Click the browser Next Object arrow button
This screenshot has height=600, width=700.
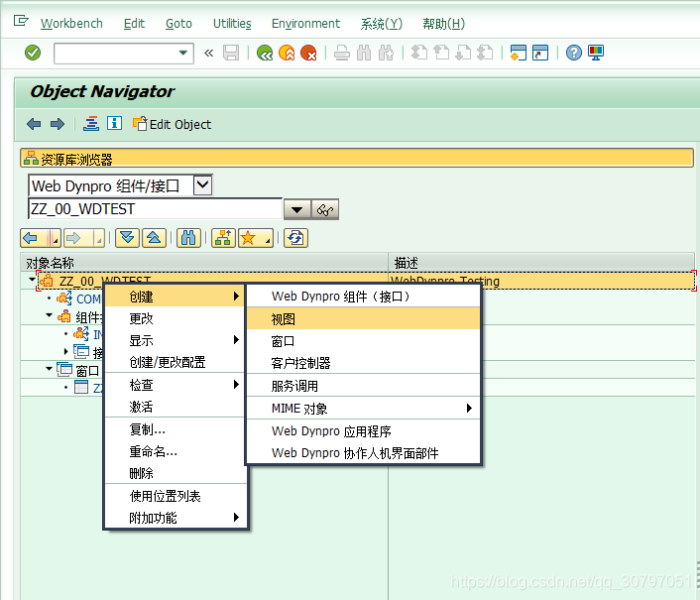pyautogui.click(x=84, y=238)
